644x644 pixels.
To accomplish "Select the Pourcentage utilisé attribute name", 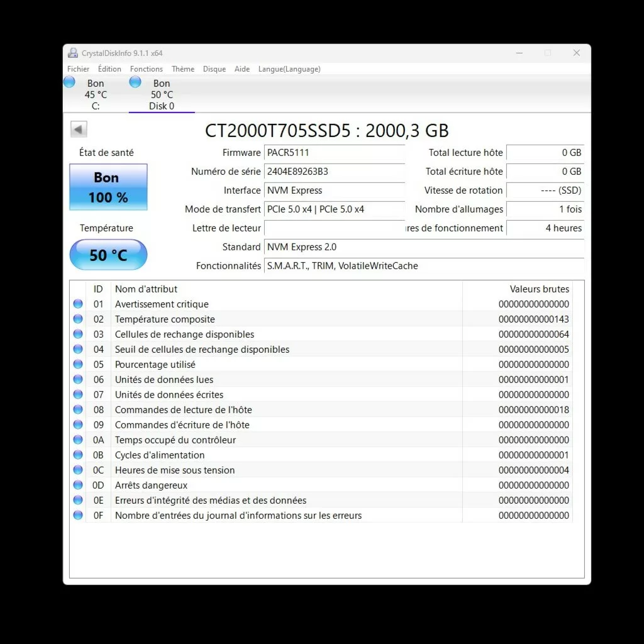I will point(155,364).
